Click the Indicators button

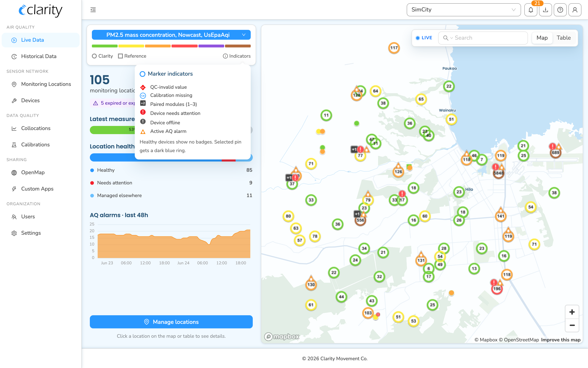click(237, 56)
